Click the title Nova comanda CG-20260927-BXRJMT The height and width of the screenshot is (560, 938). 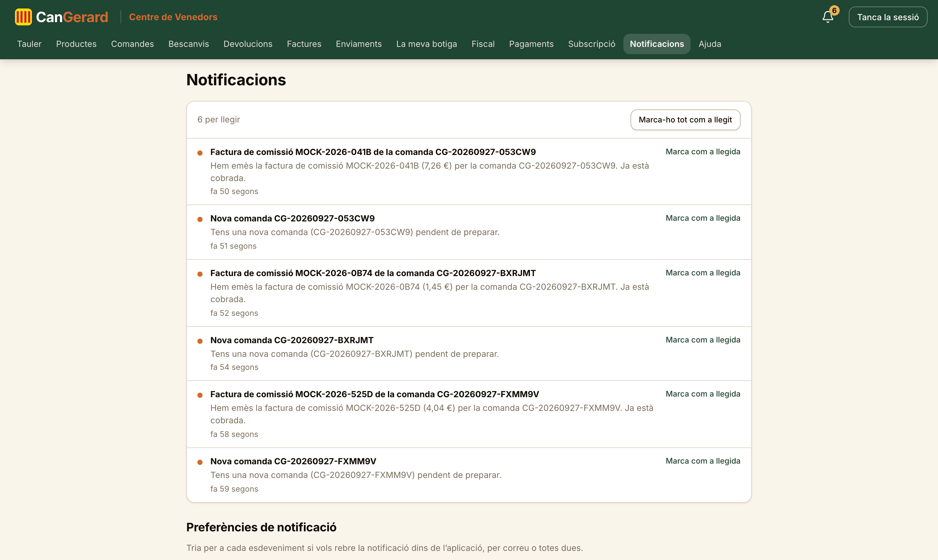tap(292, 340)
